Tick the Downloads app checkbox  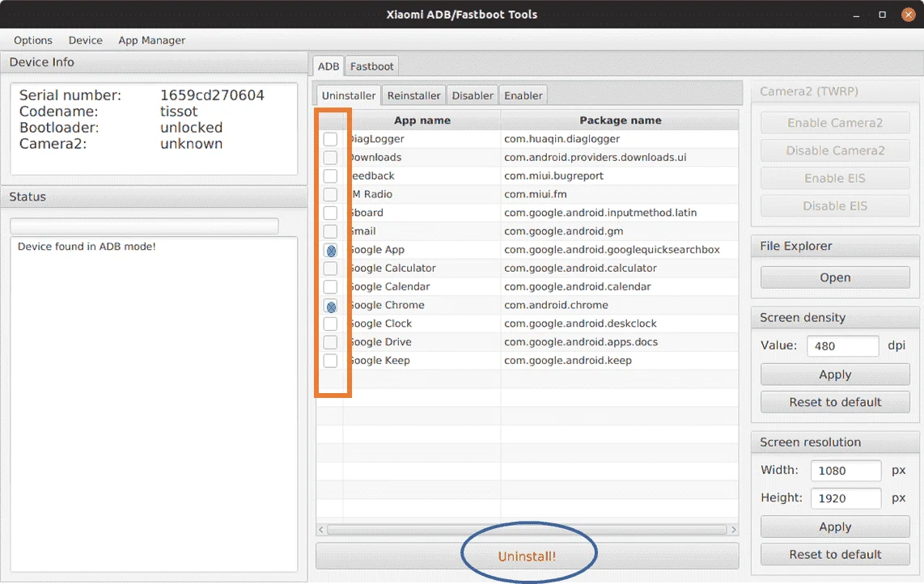click(x=331, y=158)
